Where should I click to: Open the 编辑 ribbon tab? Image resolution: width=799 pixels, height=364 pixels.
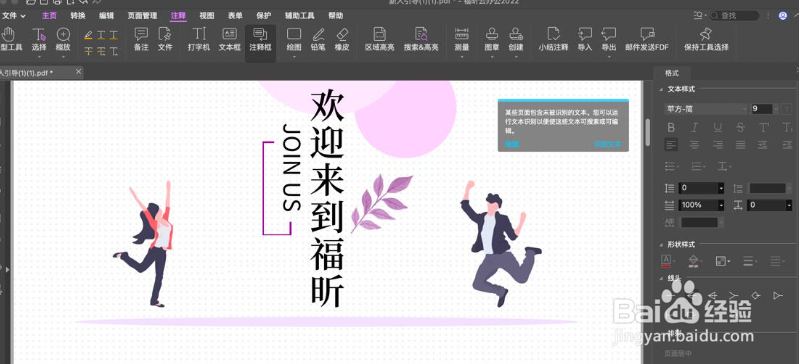[x=106, y=16]
